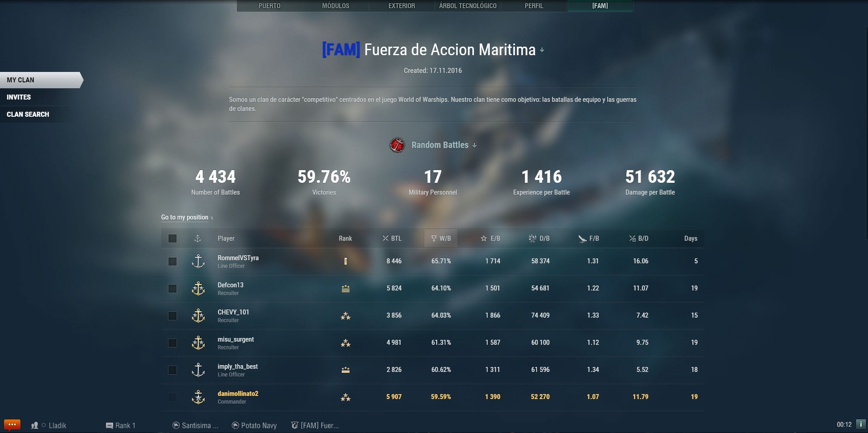Viewport: 868px width, 433px height.
Task: Open the Potato Navy channel icon
Action: [235, 425]
